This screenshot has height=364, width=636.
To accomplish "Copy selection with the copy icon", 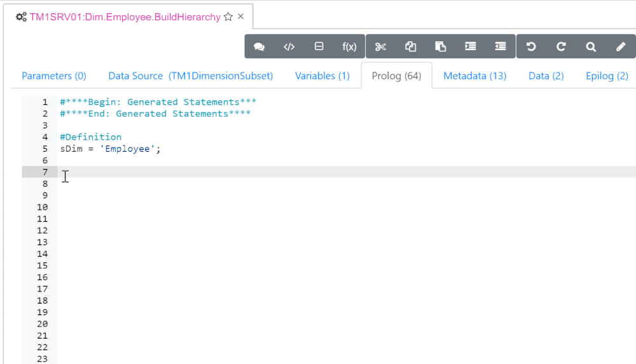I will pyautogui.click(x=410, y=46).
